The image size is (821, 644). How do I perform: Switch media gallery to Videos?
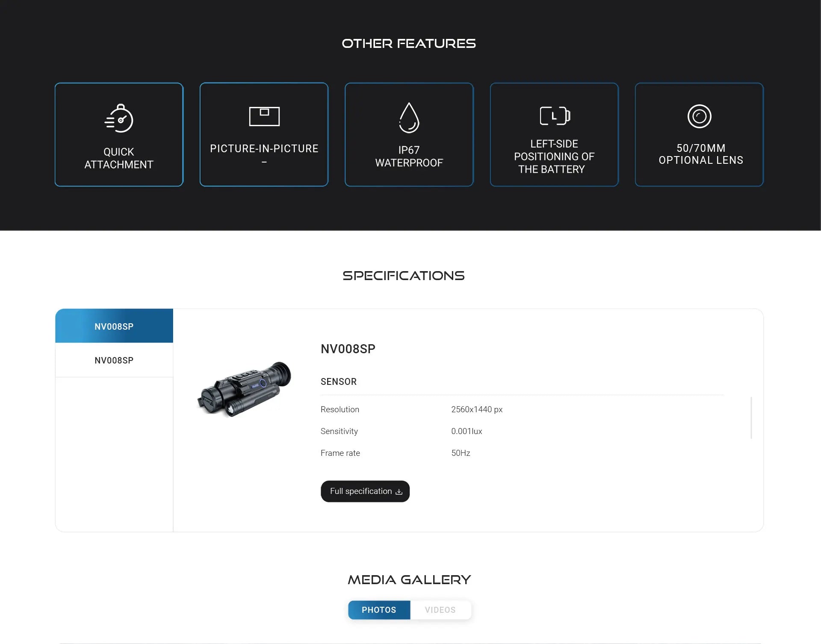click(x=440, y=610)
